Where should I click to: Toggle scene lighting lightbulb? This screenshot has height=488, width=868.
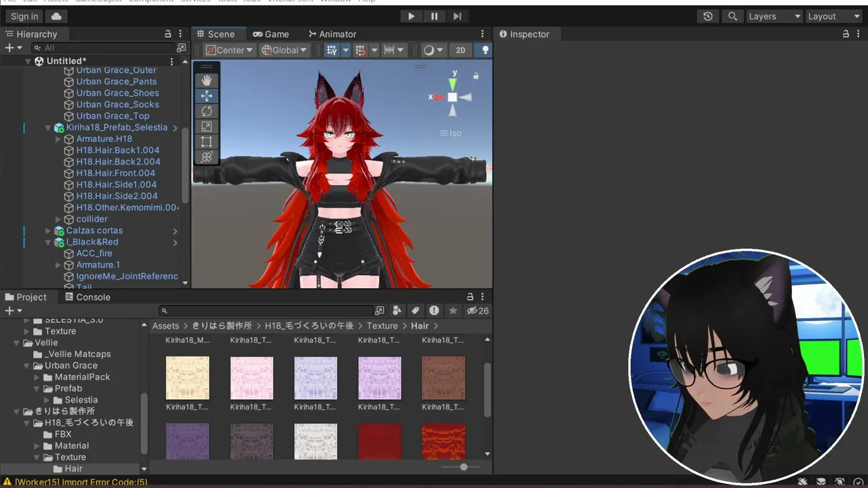click(484, 50)
